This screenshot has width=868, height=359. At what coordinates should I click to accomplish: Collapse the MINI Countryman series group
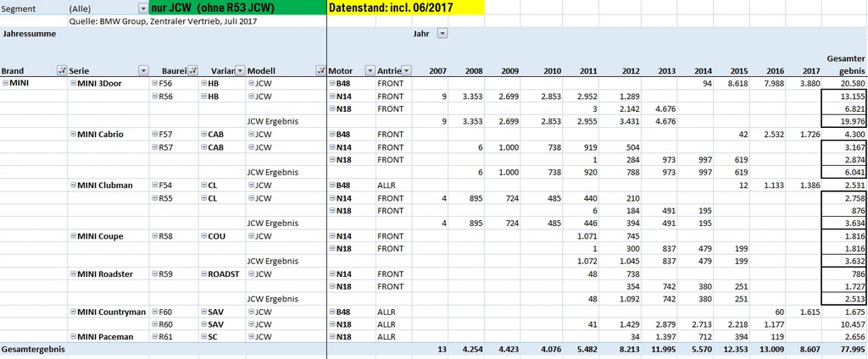[x=73, y=312]
